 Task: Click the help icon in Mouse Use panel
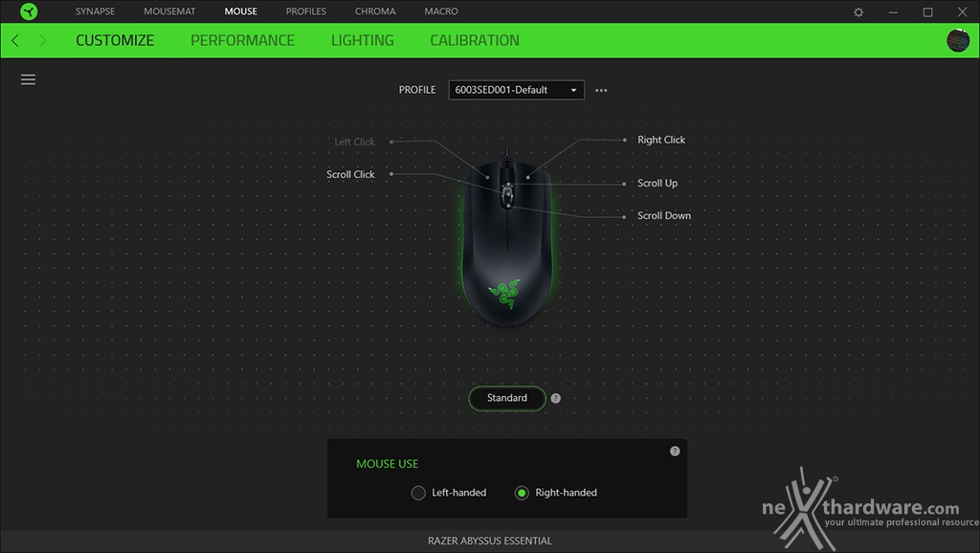(x=675, y=452)
